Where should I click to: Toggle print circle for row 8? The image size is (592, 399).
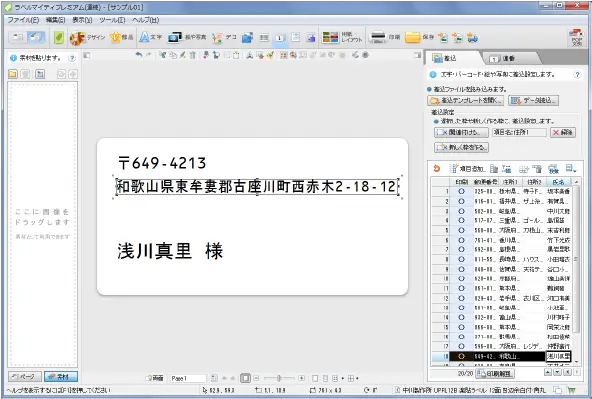click(461, 259)
